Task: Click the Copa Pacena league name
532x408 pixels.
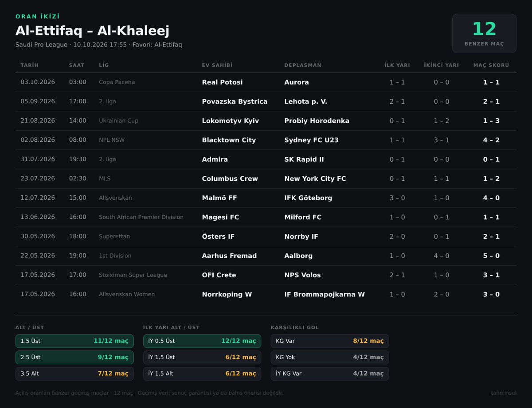Action: point(117,82)
